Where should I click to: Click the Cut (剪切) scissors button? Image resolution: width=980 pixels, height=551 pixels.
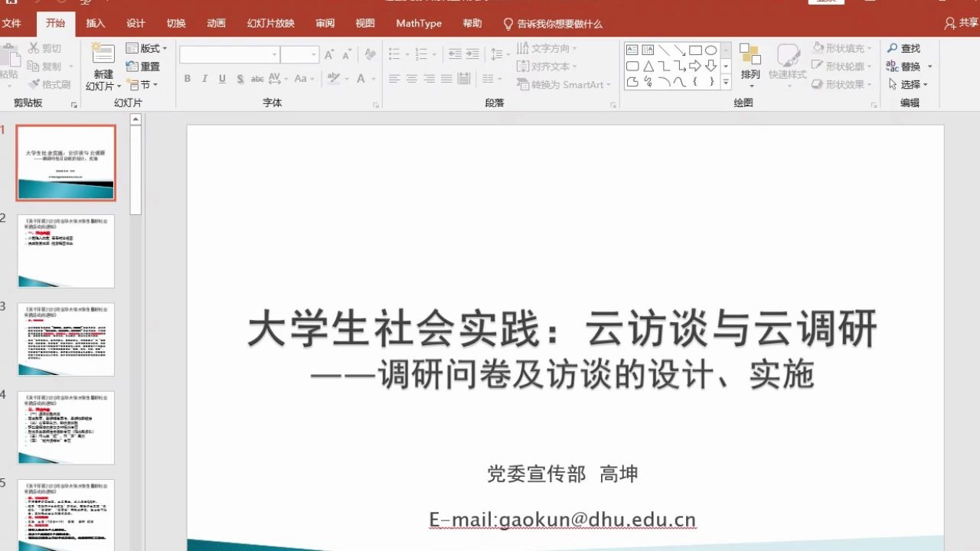(x=44, y=48)
